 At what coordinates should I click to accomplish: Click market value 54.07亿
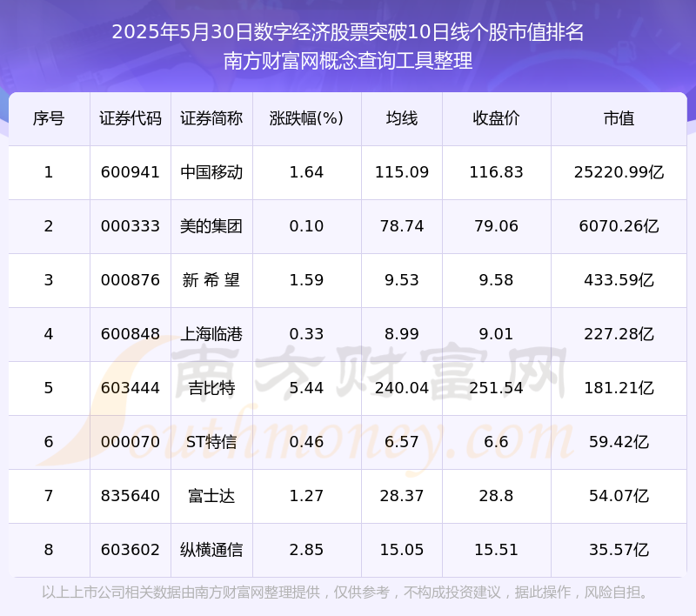(619, 496)
